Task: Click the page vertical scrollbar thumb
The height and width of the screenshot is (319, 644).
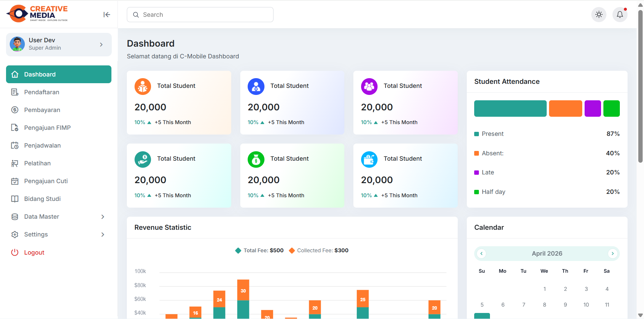Action: pos(640,86)
